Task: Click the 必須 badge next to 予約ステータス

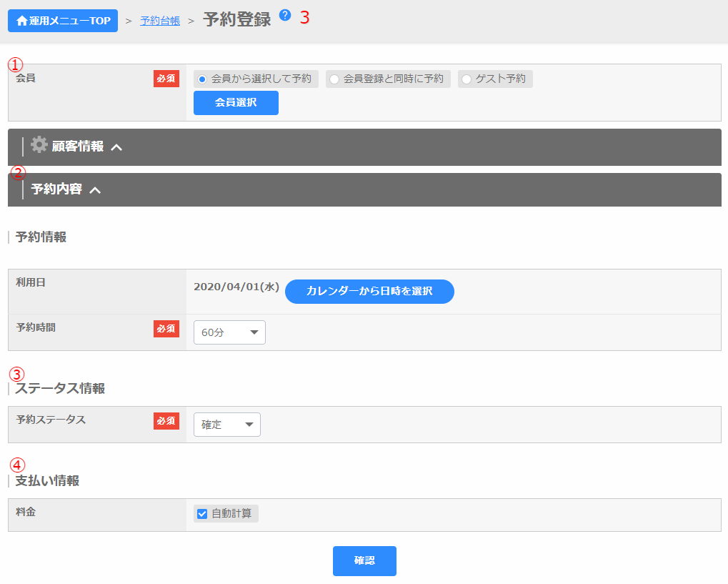Action: coord(166,421)
